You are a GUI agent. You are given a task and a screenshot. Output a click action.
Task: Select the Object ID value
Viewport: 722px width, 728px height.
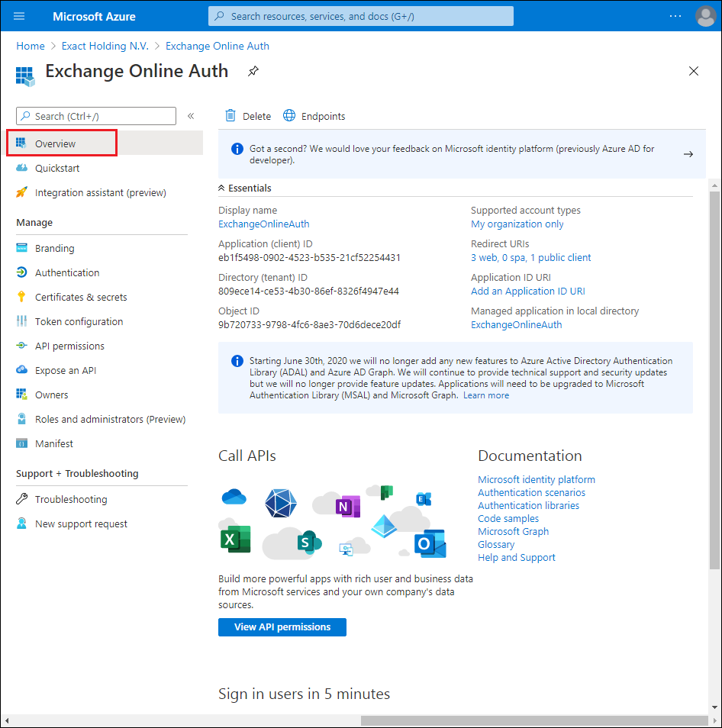click(309, 325)
